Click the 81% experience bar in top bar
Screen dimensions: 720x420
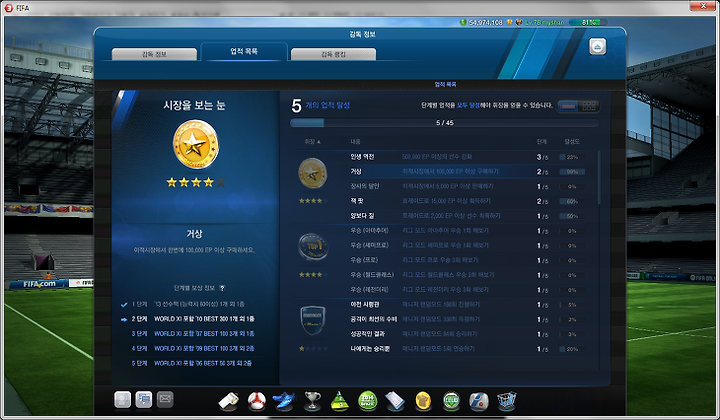coord(588,22)
